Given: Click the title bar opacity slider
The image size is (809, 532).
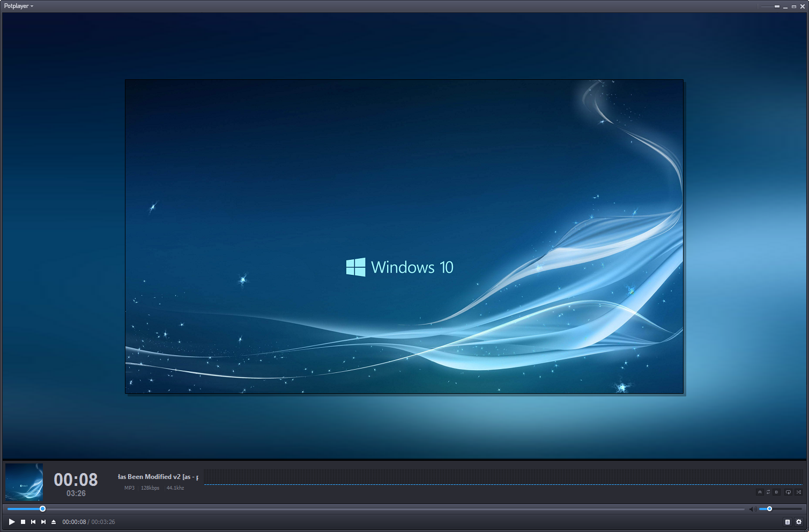Looking at the screenshot, I should pyautogui.click(x=770, y=6).
